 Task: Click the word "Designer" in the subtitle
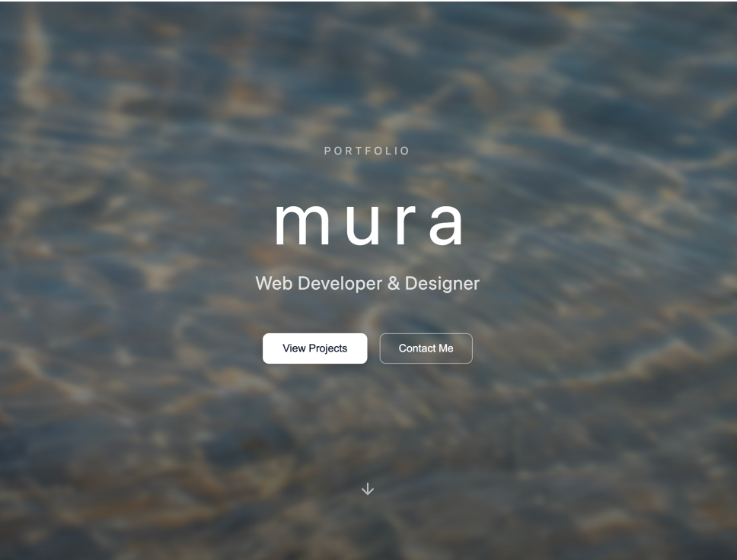click(x=442, y=284)
